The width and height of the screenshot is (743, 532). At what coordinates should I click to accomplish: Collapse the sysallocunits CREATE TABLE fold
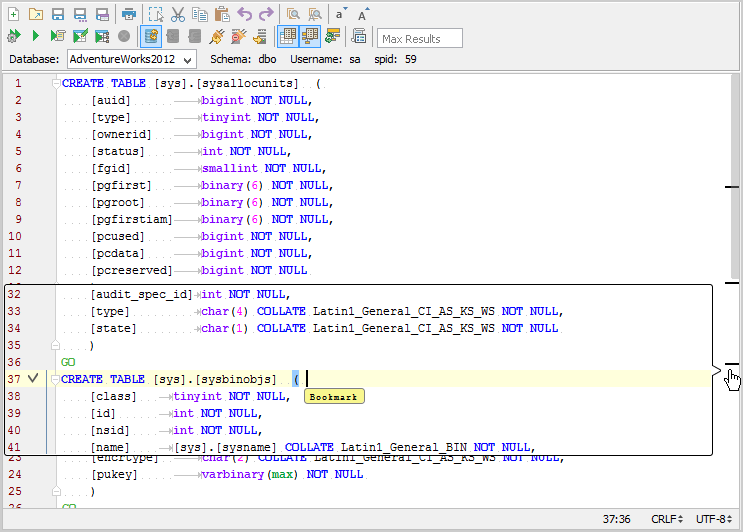pos(56,83)
